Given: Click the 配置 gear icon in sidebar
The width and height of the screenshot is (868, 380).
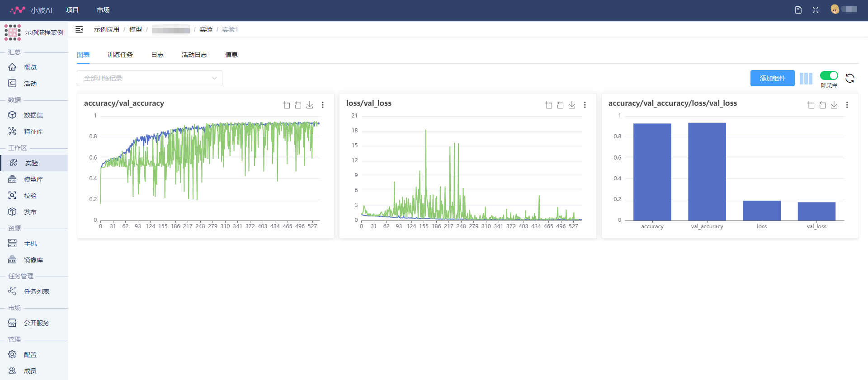Looking at the screenshot, I should click(x=12, y=354).
